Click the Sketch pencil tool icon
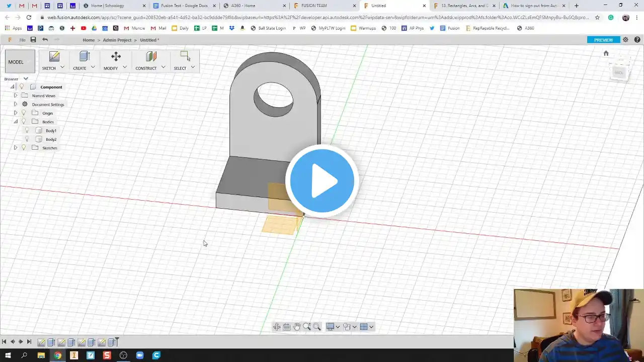The width and height of the screenshot is (644, 362). click(54, 56)
